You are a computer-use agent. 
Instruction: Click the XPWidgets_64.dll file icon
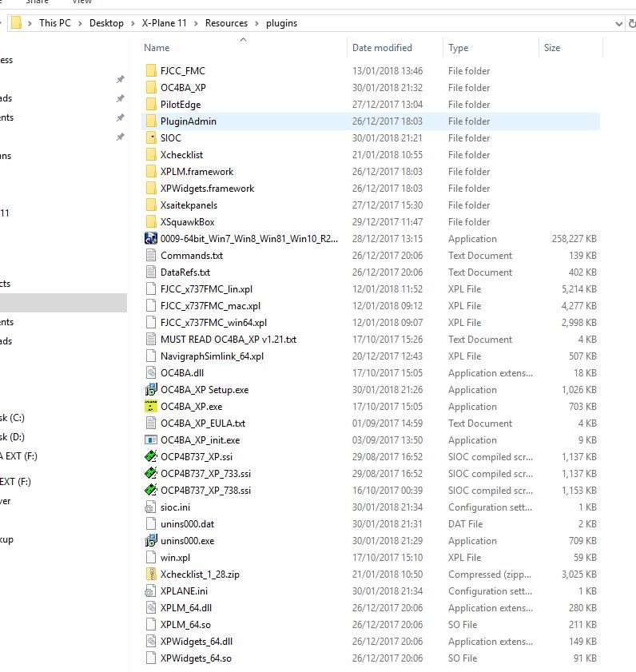tap(151, 641)
